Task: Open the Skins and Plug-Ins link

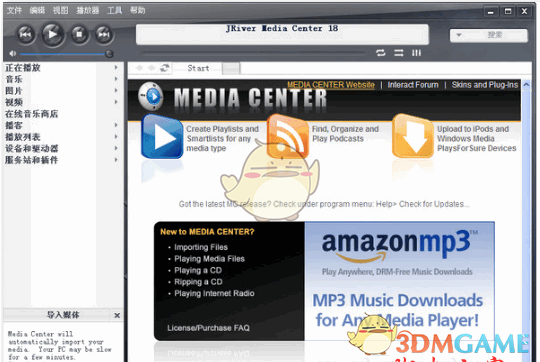Action: (x=485, y=85)
